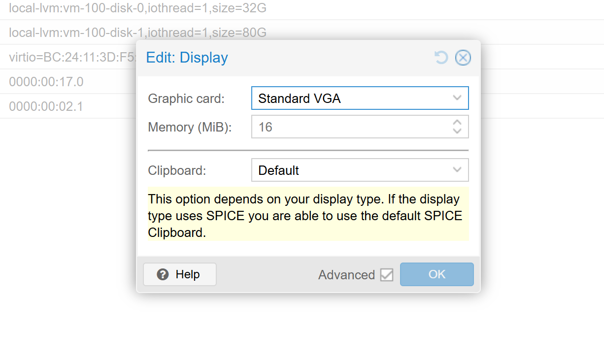
Task: Decrease Memory (MiB) with down arrow
Action: pos(457,131)
